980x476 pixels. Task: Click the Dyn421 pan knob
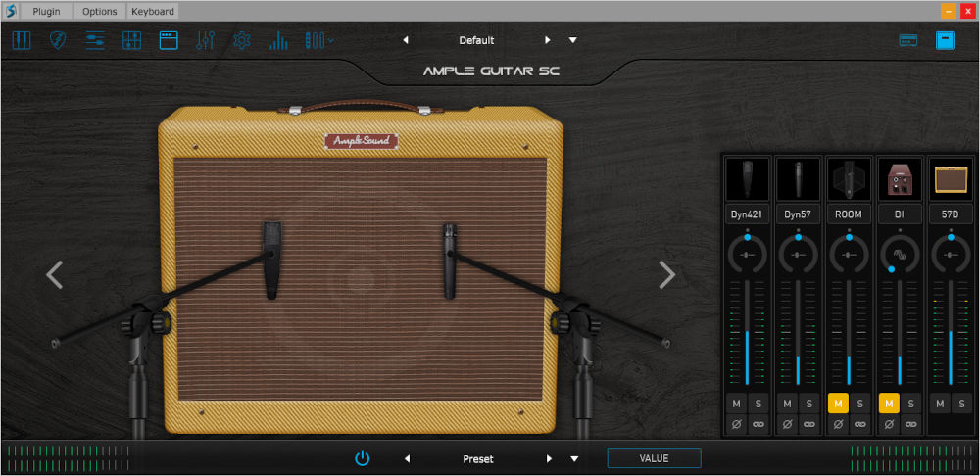pyautogui.click(x=748, y=255)
